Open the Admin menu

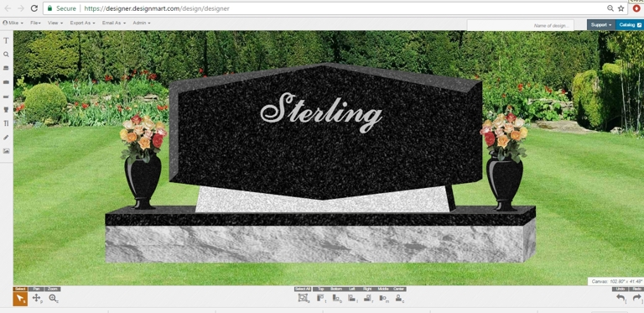click(x=142, y=23)
